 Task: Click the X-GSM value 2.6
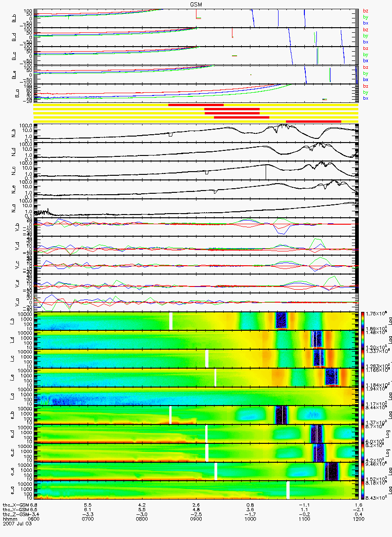[196, 505]
